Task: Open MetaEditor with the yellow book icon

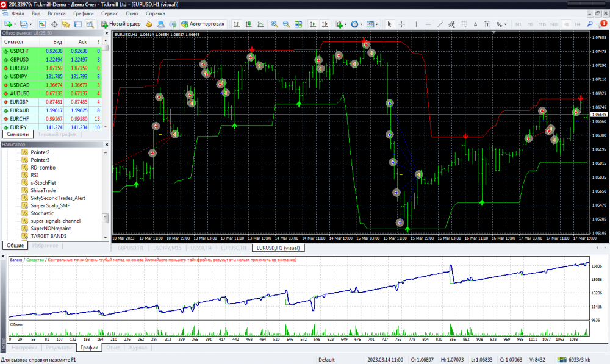Action: click(149, 24)
